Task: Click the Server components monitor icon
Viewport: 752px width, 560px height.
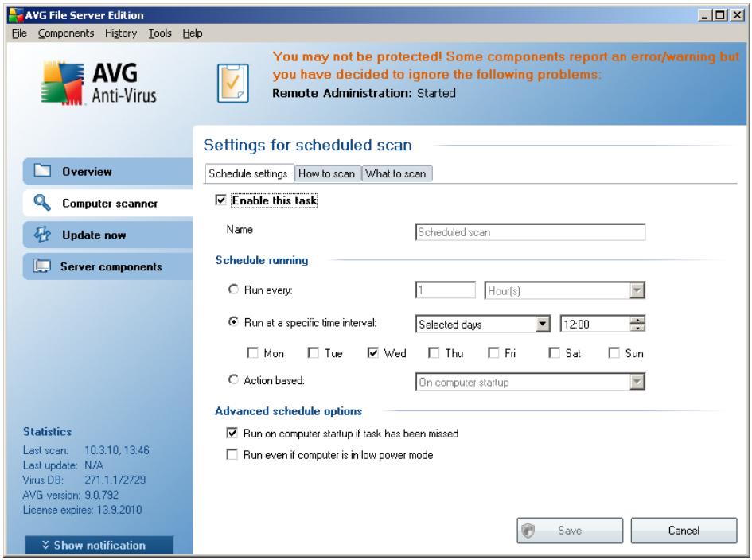Action: (42, 266)
